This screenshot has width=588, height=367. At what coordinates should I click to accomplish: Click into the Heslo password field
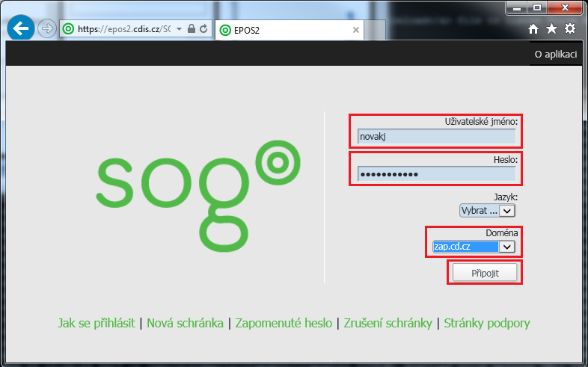click(436, 174)
